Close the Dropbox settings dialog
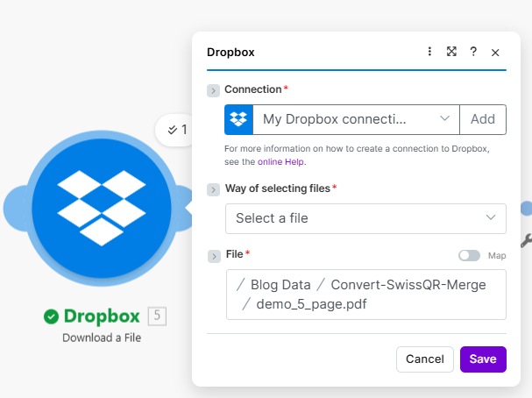Screen dimensions: 532x398 (x=495, y=53)
